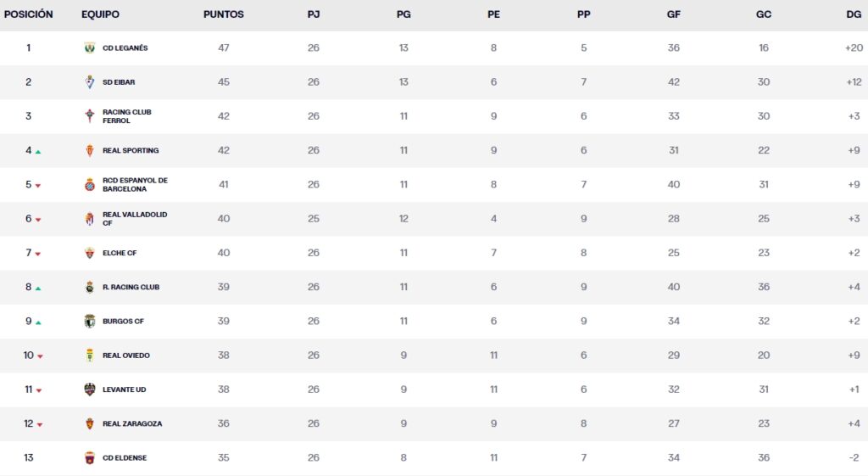Viewport: 868px width, 476px height.
Task: Click the Real Oviedo team badge
Action: (90, 356)
